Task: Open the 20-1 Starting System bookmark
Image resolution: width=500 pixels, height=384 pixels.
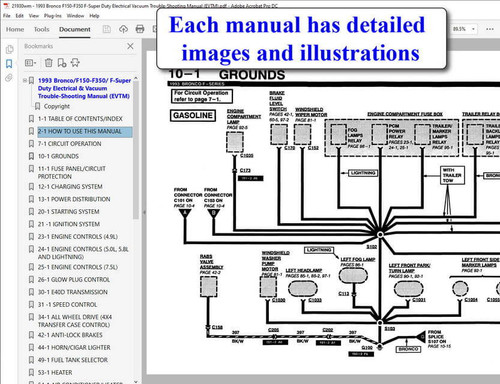Action: click(x=68, y=212)
